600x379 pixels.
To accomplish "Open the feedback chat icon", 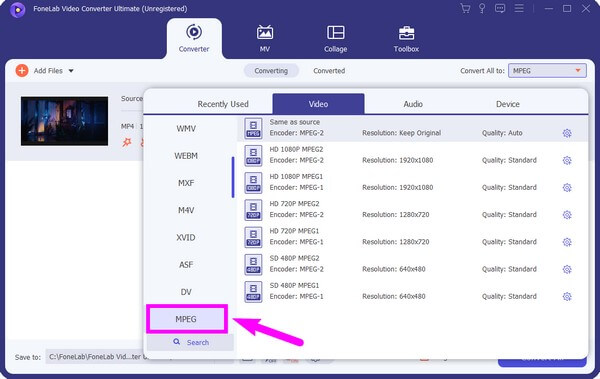I will tap(500, 8).
